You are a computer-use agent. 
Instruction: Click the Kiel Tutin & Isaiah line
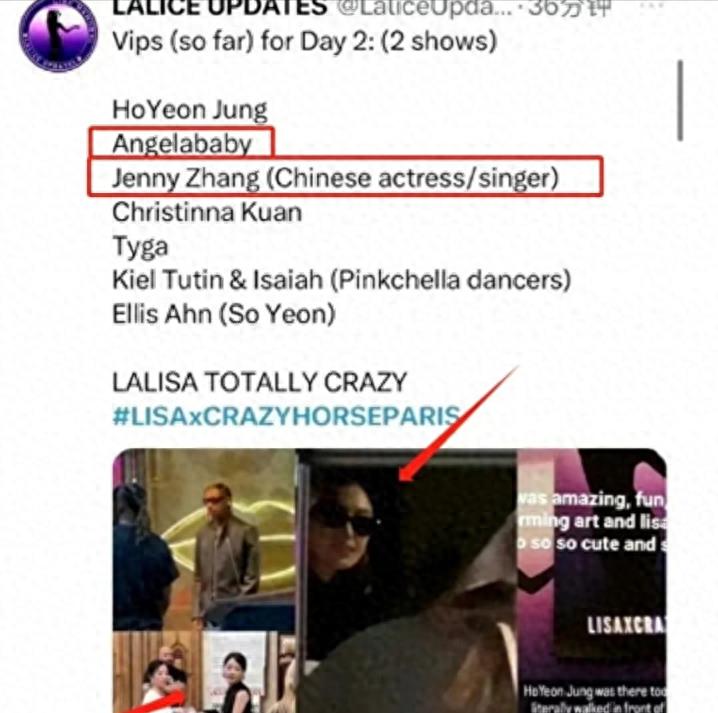[x=342, y=280]
